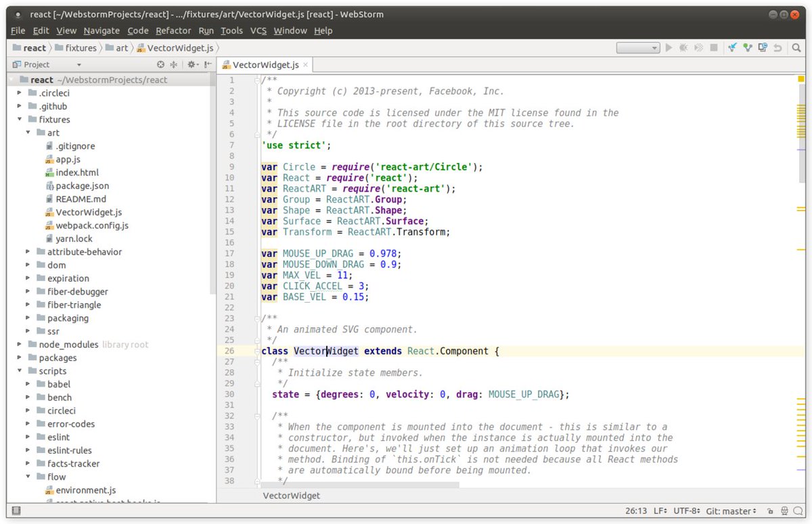The image size is (812, 524).
Task: Toggle the read-only lock icon in status bar
Action: tap(769, 511)
